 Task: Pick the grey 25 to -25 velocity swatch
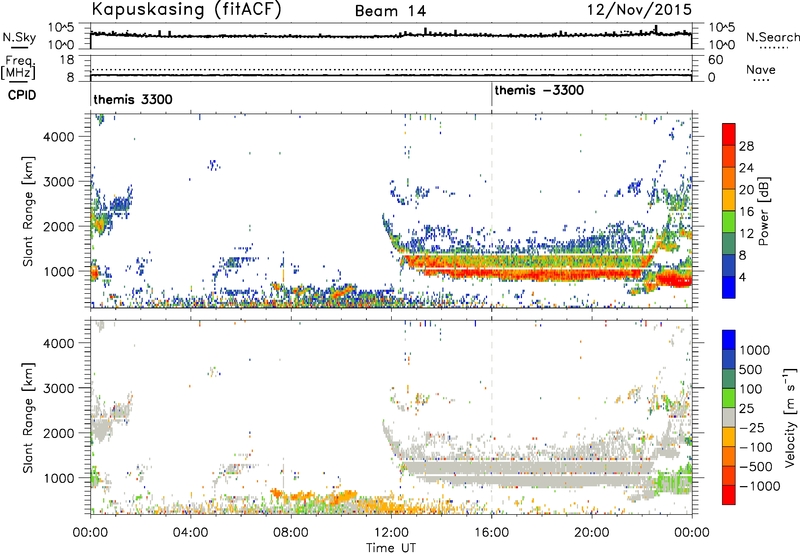click(x=729, y=417)
